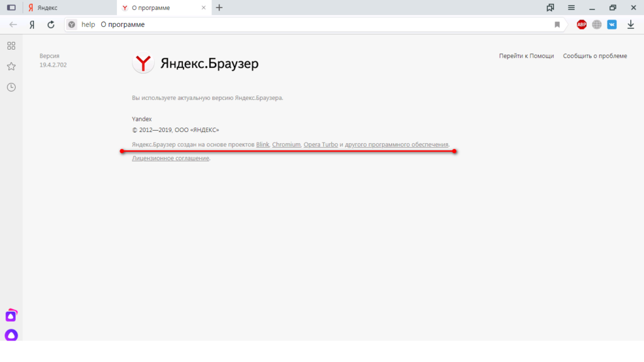644x362 pixels.
Task: Click the Yandex company name text
Action: [x=142, y=119]
